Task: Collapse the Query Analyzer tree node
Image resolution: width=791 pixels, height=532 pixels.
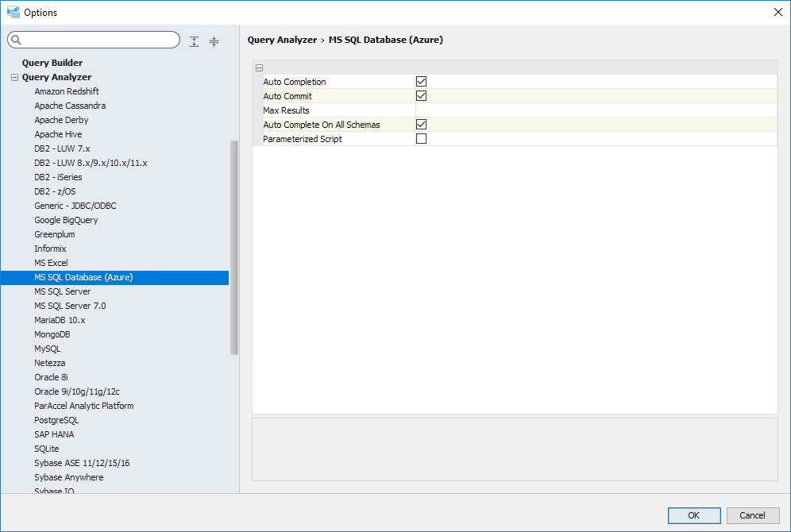Action: pos(14,78)
